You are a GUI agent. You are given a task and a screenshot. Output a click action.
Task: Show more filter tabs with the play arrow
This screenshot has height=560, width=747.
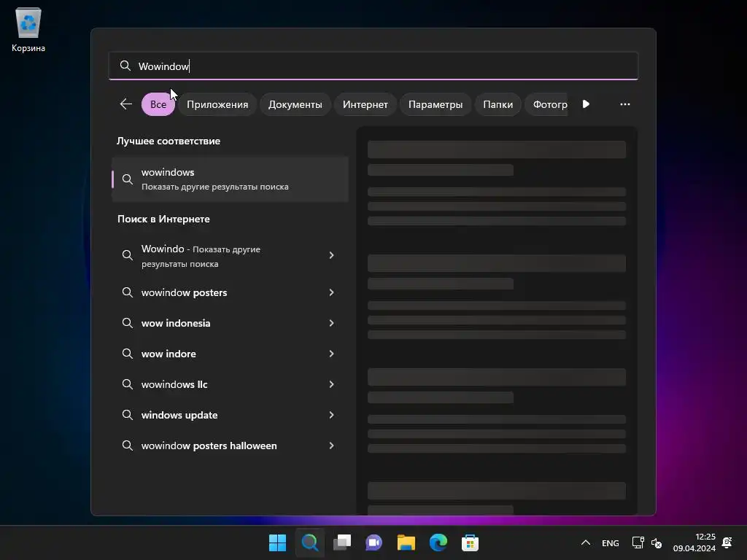point(586,104)
